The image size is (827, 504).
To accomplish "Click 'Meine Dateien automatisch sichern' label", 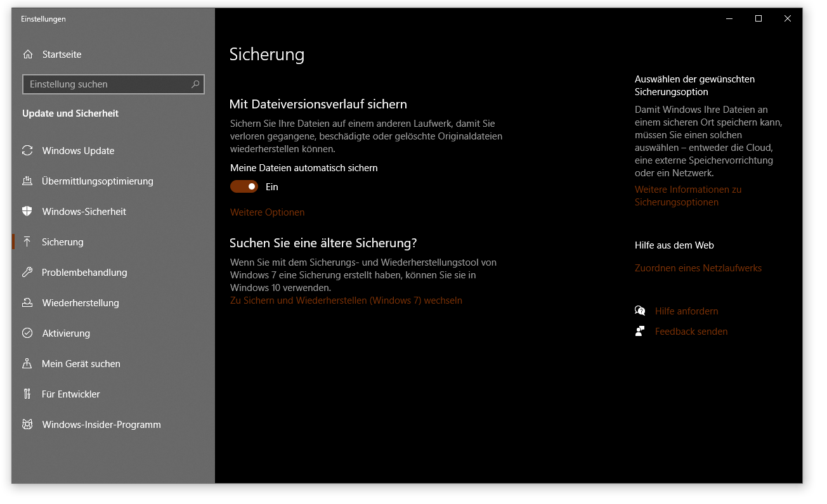I will (x=304, y=168).
